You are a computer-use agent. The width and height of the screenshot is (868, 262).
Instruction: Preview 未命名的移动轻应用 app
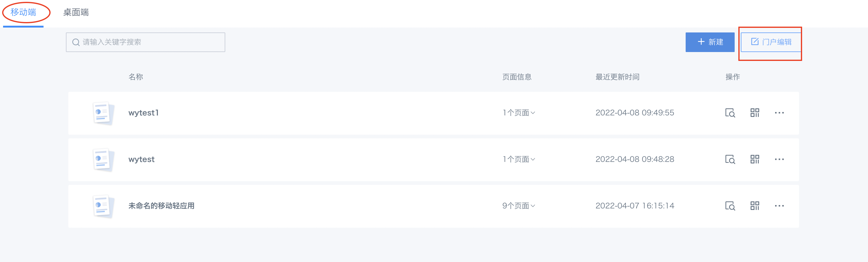(730, 206)
